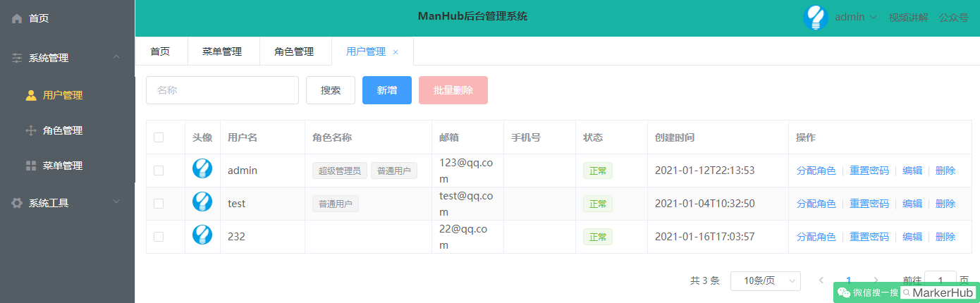Click the grid icon beside 菜单管理 in the sidebar
The height and width of the screenshot is (303, 980).
[x=31, y=166]
